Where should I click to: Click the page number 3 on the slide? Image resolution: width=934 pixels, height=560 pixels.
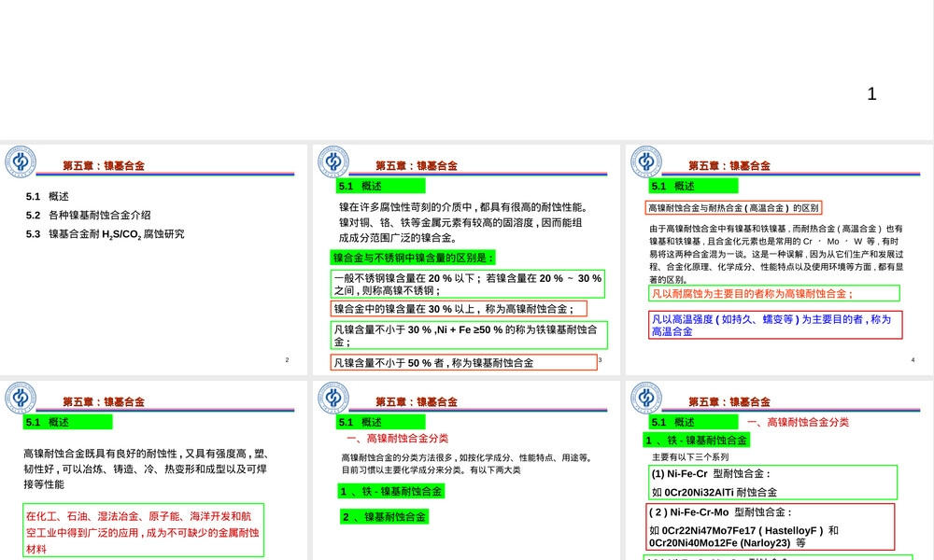600,360
